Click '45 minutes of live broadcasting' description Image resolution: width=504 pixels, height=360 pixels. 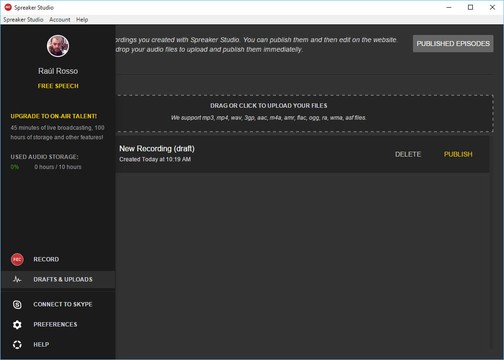coord(57,132)
